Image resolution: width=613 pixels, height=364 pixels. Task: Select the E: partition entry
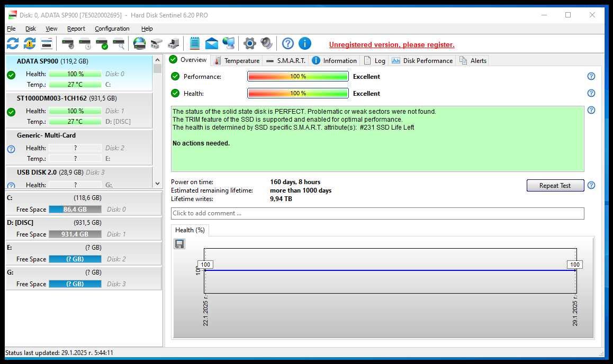(84, 253)
